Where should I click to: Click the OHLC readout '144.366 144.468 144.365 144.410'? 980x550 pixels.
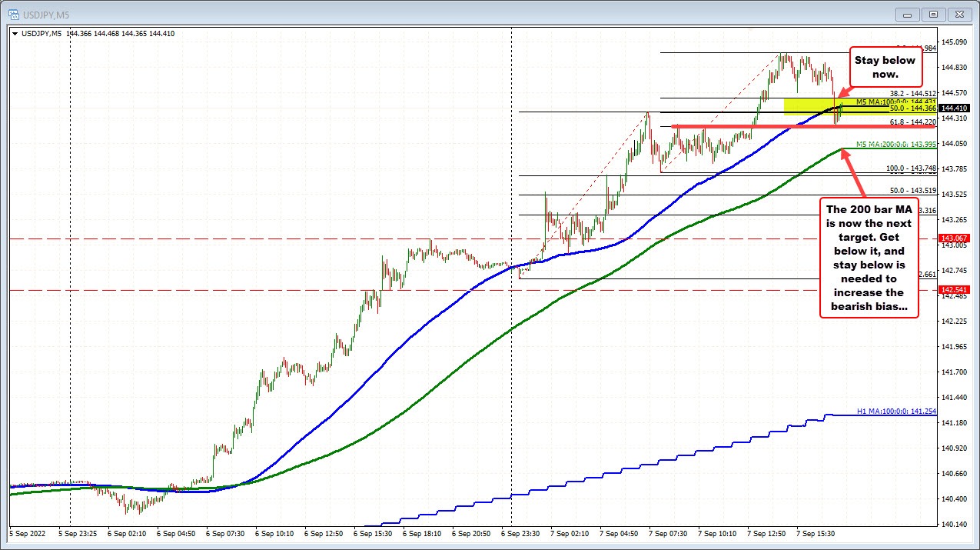121,34
